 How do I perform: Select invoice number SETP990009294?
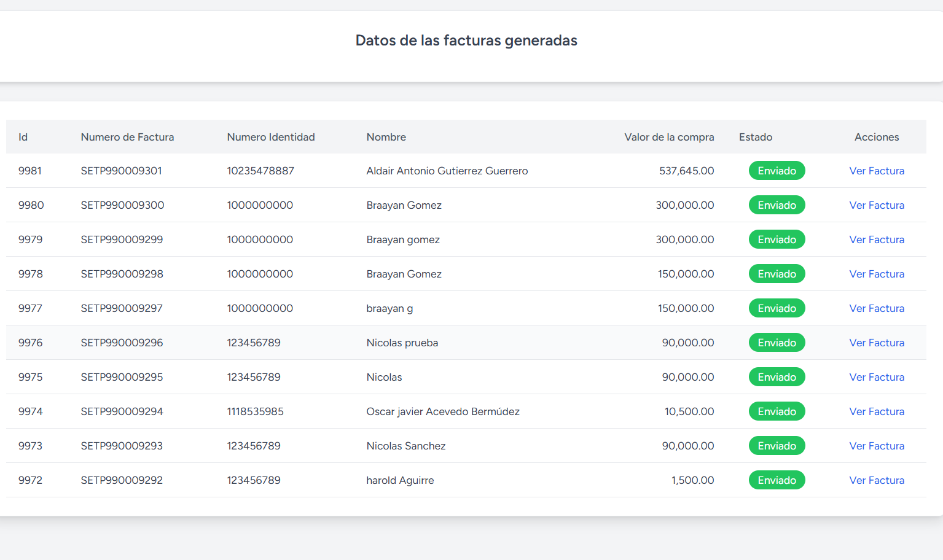point(122,411)
